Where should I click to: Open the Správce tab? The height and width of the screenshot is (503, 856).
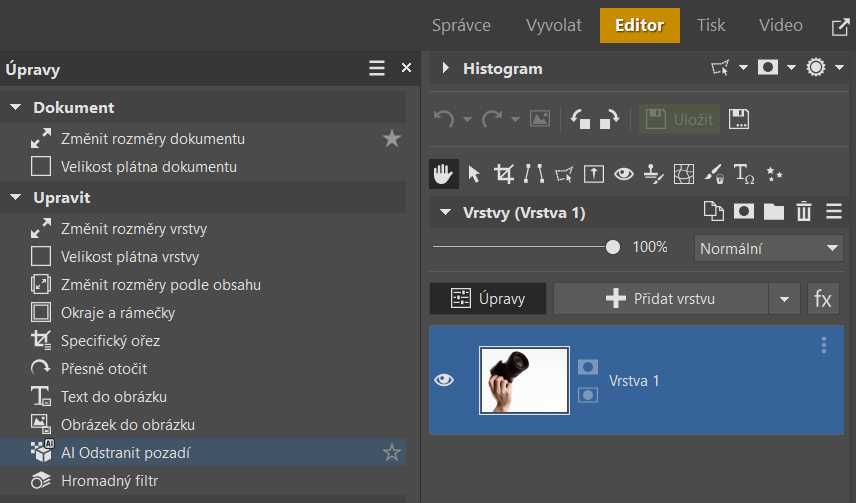coord(461,25)
